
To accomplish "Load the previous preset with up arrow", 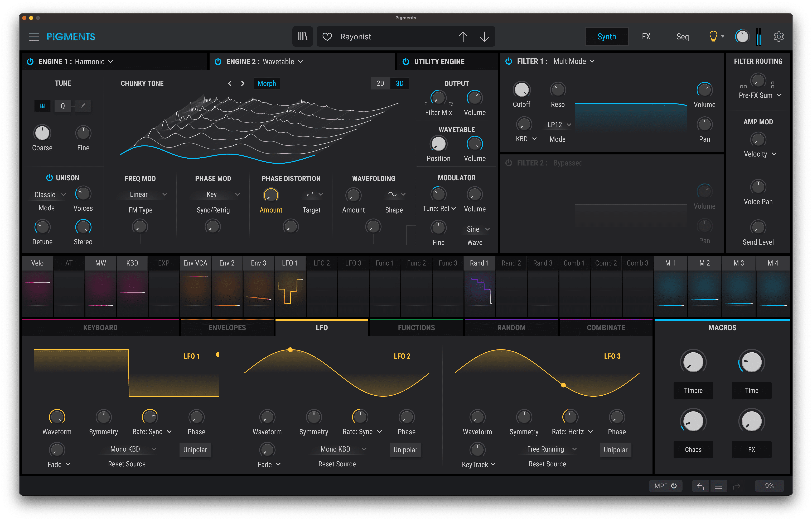I will coord(463,37).
